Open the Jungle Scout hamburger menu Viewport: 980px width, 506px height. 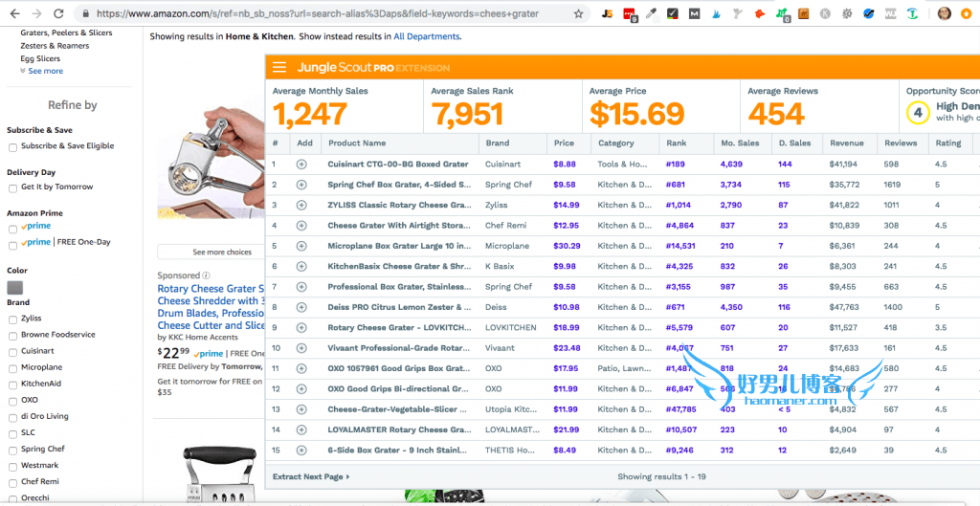point(279,68)
